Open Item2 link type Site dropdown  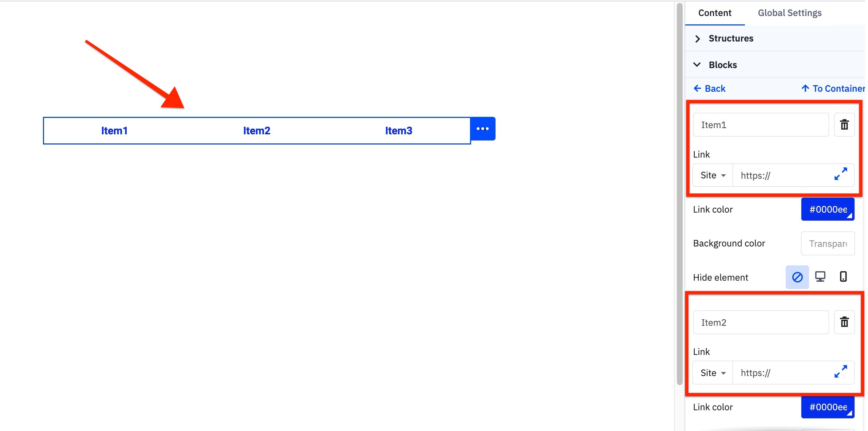tap(713, 373)
